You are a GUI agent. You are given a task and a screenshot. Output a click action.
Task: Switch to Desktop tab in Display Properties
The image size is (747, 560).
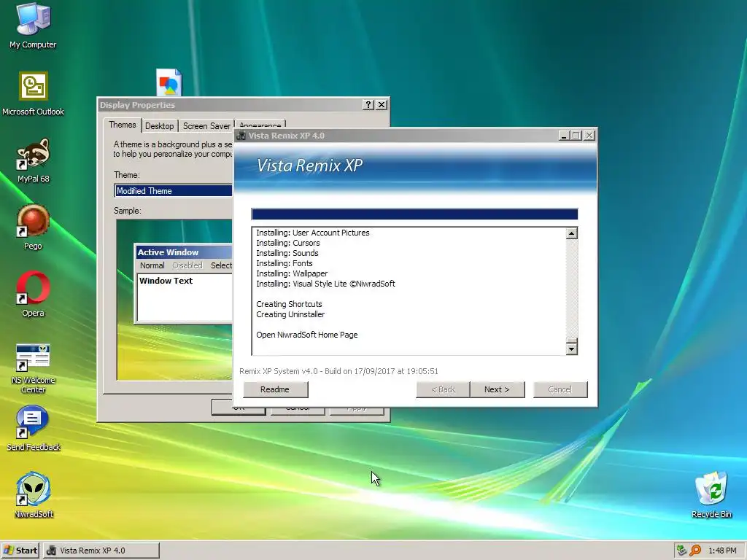pyautogui.click(x=160, y=125)
